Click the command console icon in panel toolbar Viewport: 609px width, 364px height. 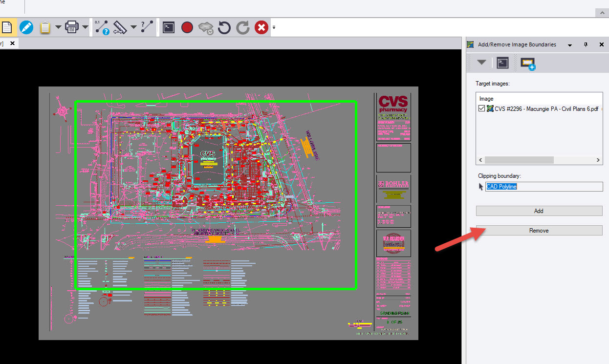point(503,63)
